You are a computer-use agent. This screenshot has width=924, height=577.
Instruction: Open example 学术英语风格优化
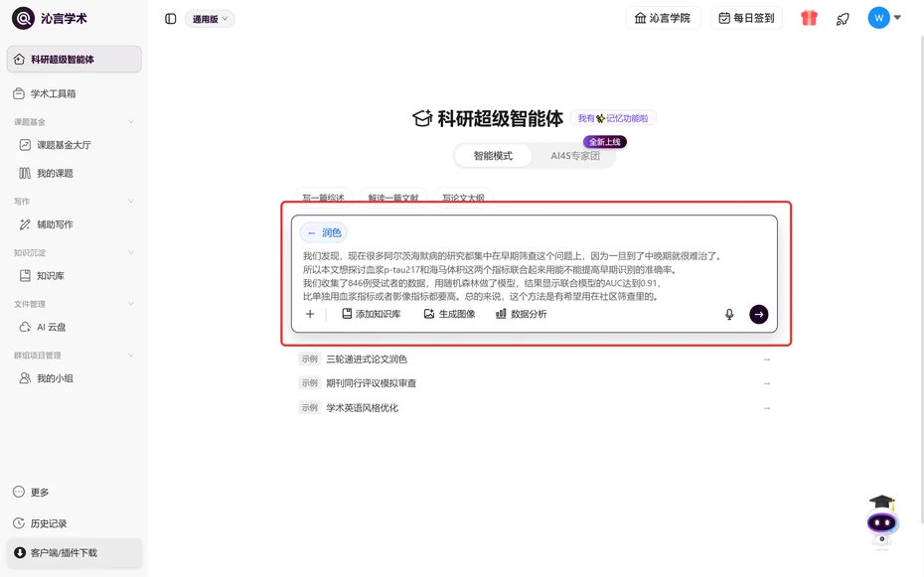363,408
